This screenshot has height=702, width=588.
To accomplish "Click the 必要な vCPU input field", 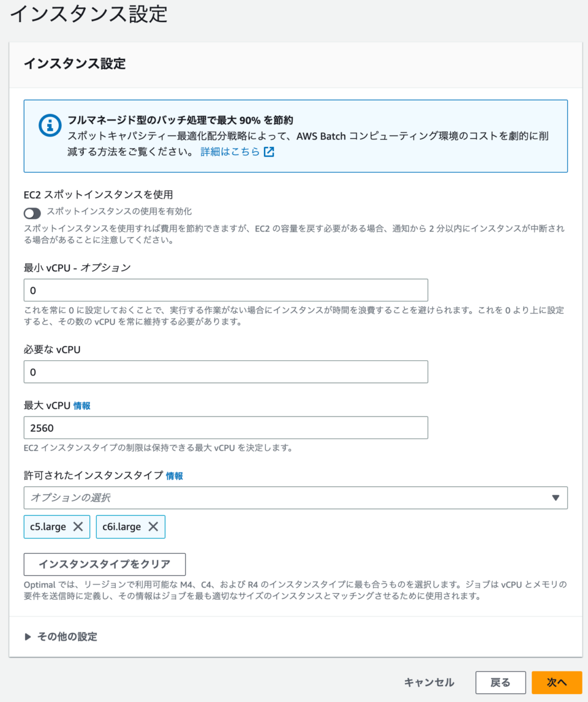I will [x=225, y=371].
